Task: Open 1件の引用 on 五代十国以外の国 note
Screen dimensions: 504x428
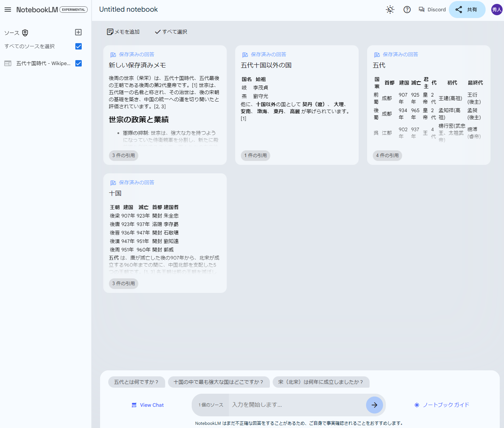Action: click(x=255, y=155)
